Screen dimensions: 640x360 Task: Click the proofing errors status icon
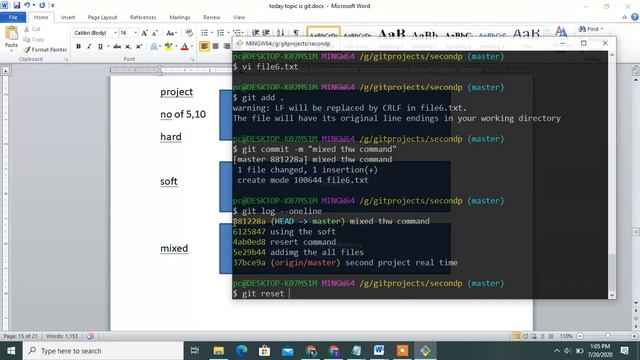(90, 336)
